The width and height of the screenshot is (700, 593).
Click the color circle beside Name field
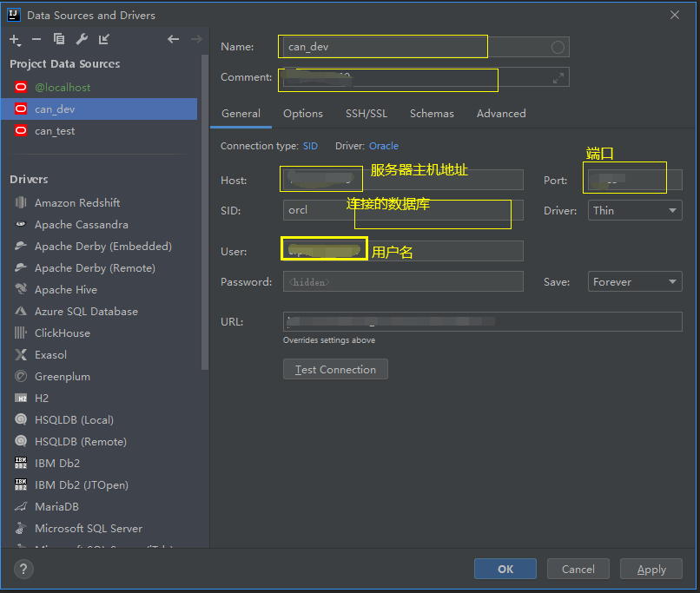click(x=558, y=47)
